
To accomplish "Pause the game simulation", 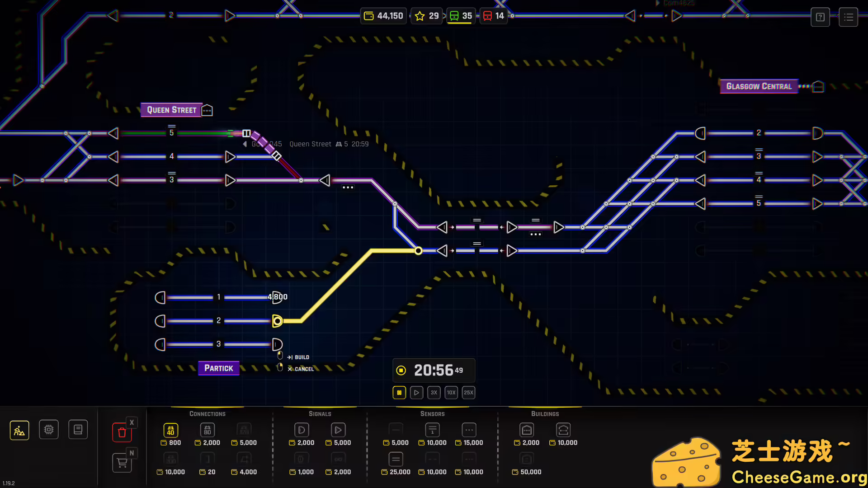I will [x=399, y=392].
